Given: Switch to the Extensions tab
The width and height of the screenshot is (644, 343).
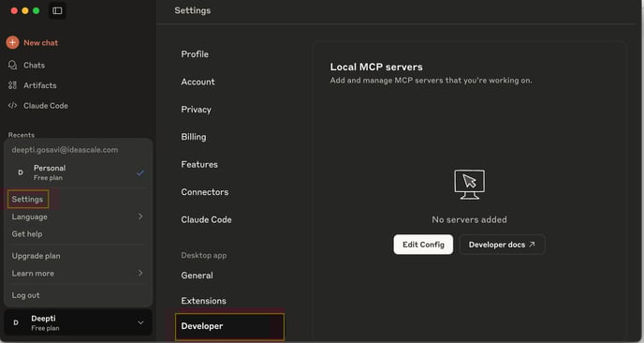Looking at the screenshot, I should [203, 301].
